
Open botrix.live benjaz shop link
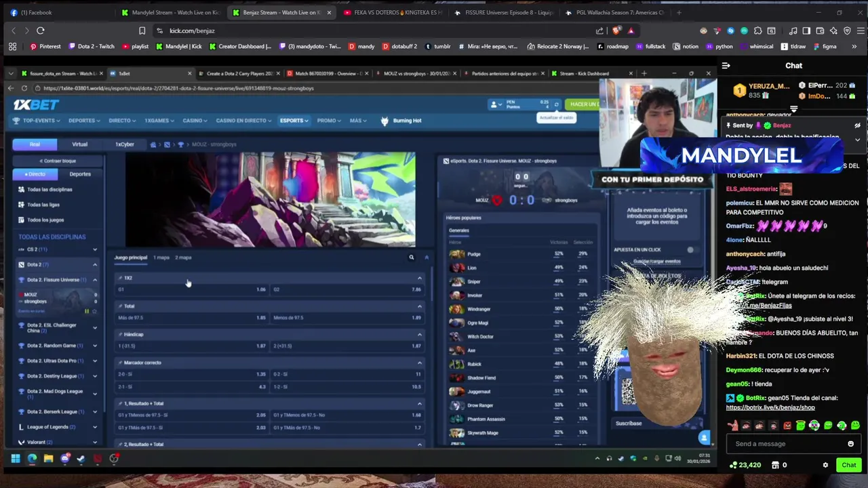click(x=770, y=407)
